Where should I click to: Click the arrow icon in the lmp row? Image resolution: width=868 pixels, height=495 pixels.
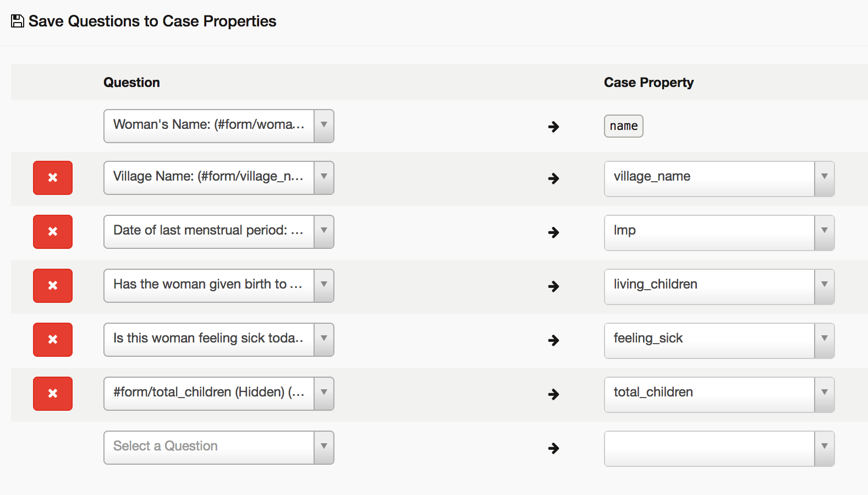coord(553,232)
